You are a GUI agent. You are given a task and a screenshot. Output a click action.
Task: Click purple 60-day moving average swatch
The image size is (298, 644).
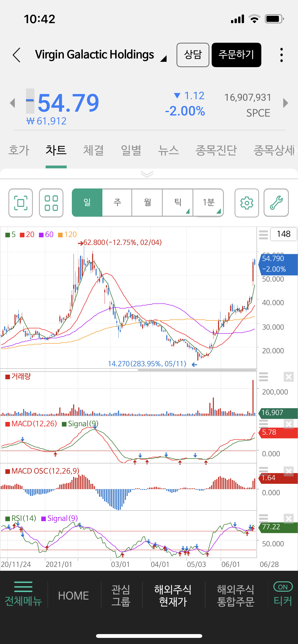(41, 235)
